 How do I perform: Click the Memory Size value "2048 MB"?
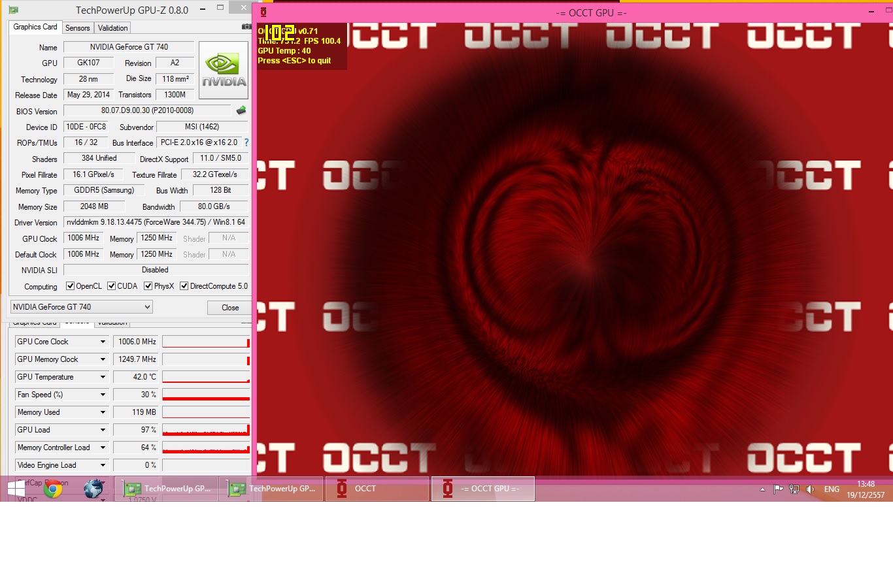tap(94, 206)
